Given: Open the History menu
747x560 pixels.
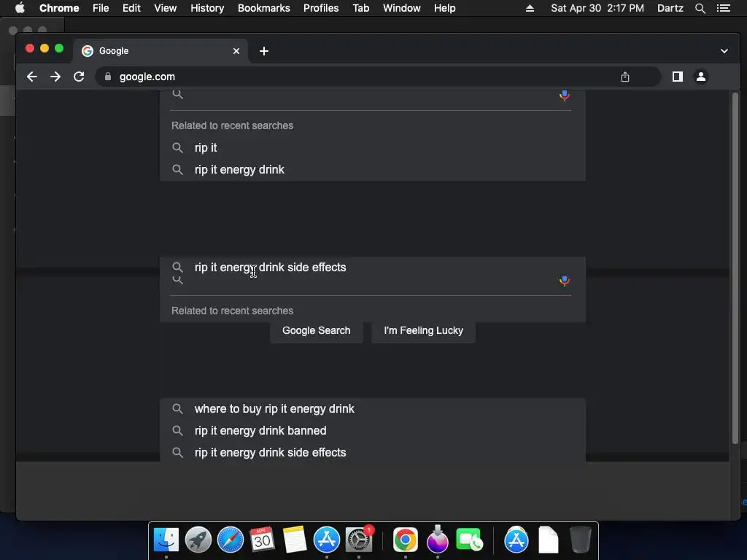Looking at the screenshot, I should click(x=207, y=8).
